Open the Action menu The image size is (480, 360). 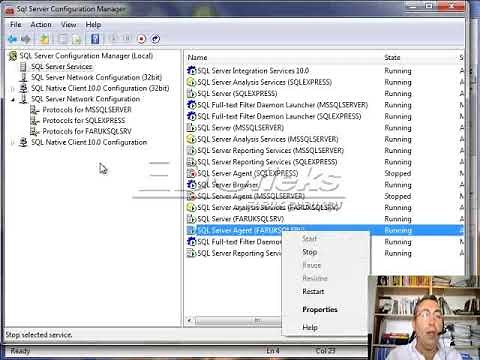click(41, 25)
